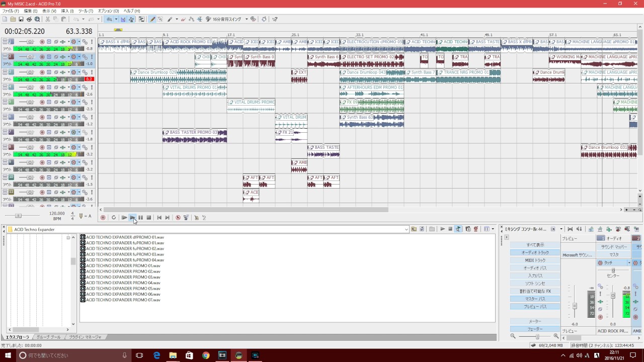This screenshot has height=362, width=644.
Task: Switch to the プラグイン マネージャ tab
Action: [85, 337]
